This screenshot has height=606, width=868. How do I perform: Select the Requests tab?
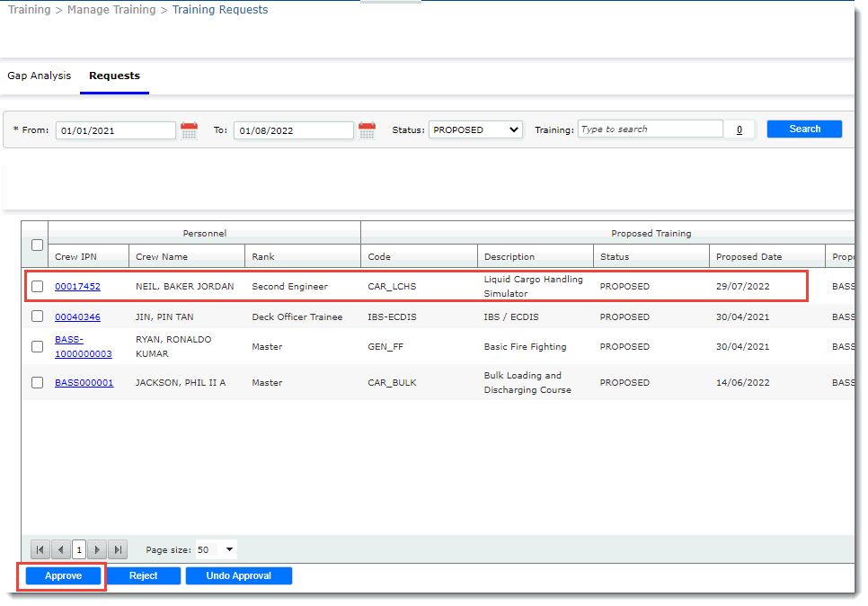click(114, 76)
